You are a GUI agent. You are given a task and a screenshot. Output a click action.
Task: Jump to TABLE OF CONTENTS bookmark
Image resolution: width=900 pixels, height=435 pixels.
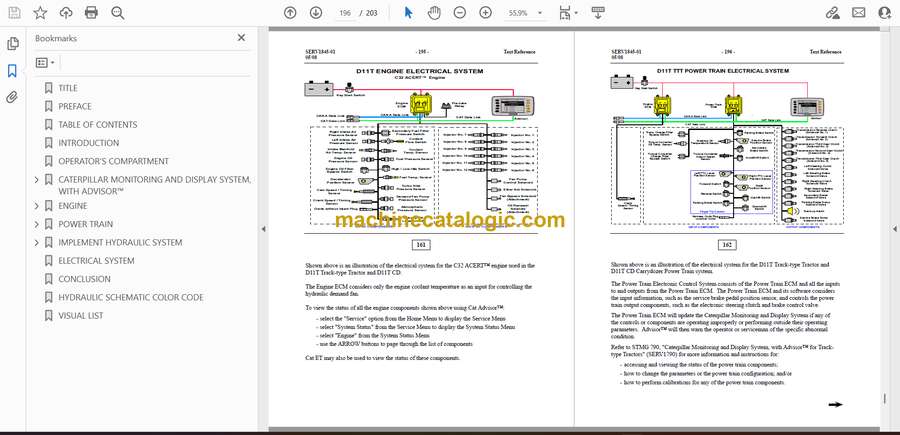pos(98,125)
